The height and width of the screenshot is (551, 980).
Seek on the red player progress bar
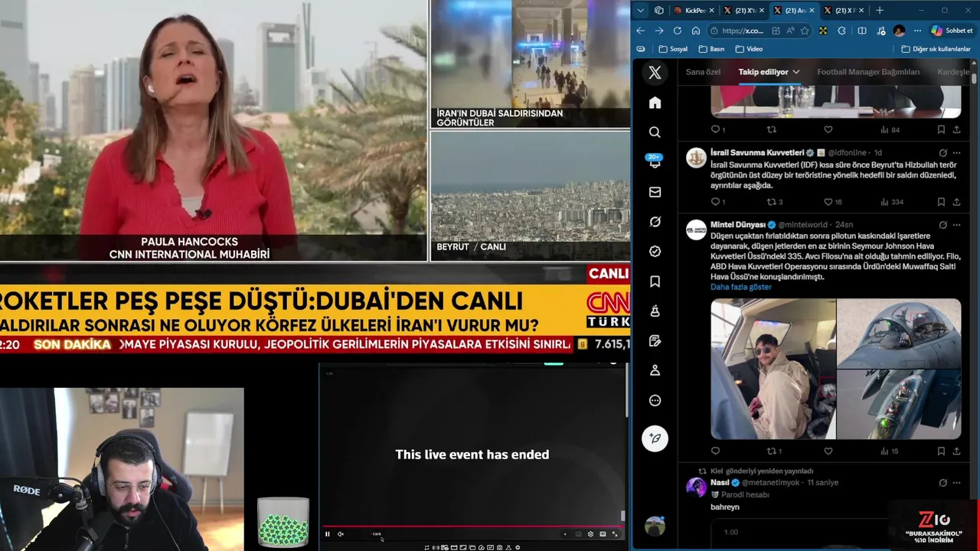pos(473,527)
